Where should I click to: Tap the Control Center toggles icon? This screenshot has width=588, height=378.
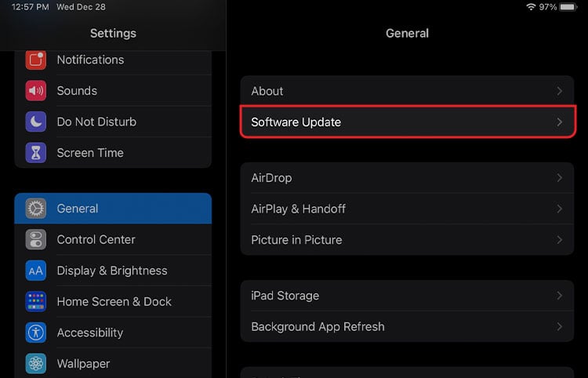pyautogui.click(x=36, y=239)
